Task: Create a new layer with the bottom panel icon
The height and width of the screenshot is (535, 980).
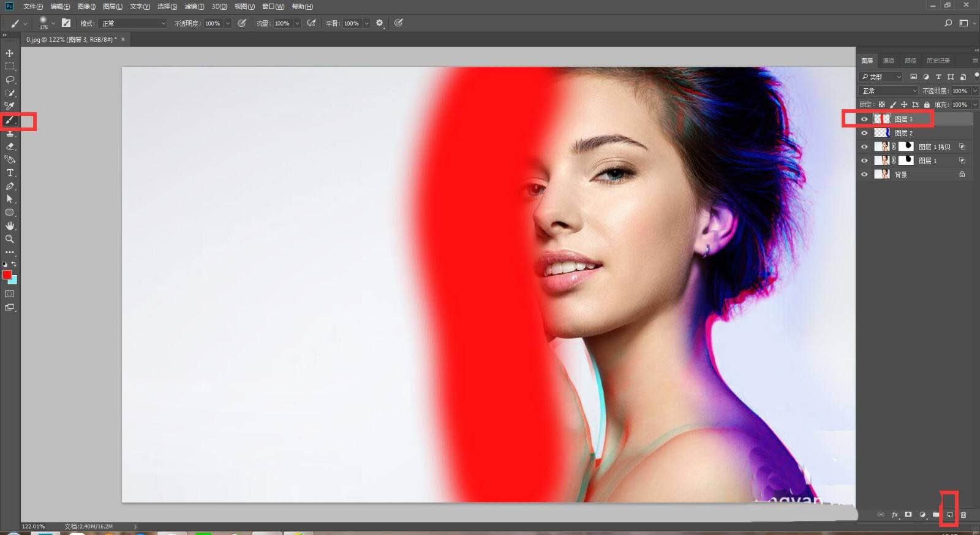Action: pos(949,515)
